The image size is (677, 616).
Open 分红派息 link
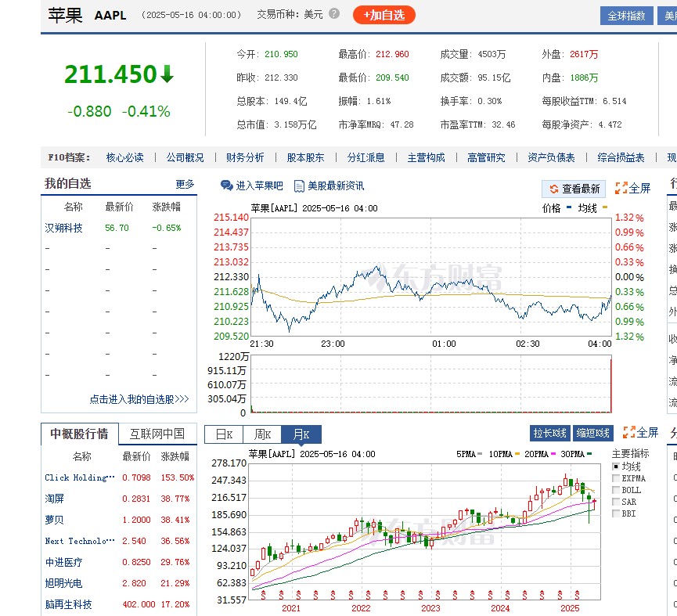pos(366,157)
